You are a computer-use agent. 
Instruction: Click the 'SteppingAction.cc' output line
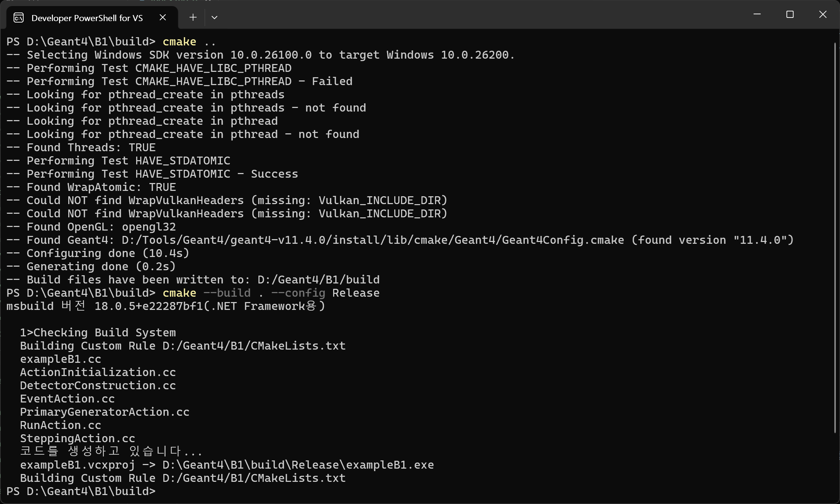(77, 439)
